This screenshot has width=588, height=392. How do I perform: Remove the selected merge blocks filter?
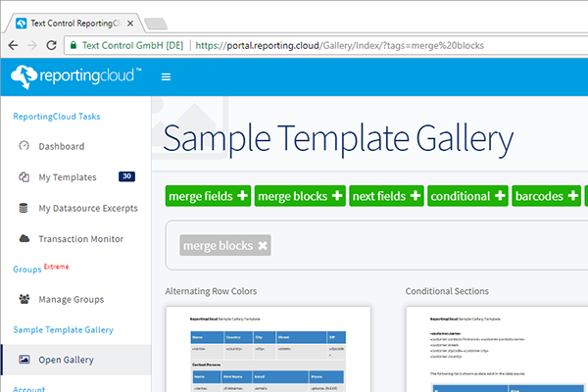(263, 245)
